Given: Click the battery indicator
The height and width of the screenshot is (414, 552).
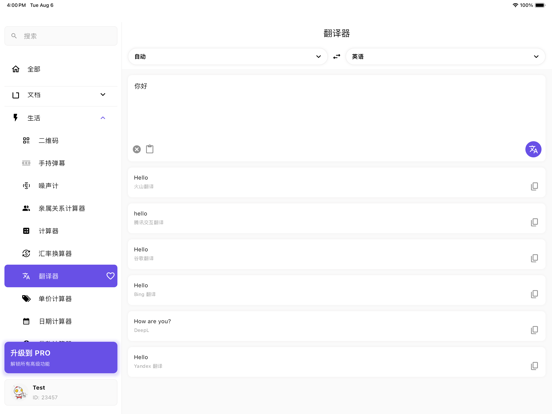Looking at the screenshot, I should [x=540, y=5].
